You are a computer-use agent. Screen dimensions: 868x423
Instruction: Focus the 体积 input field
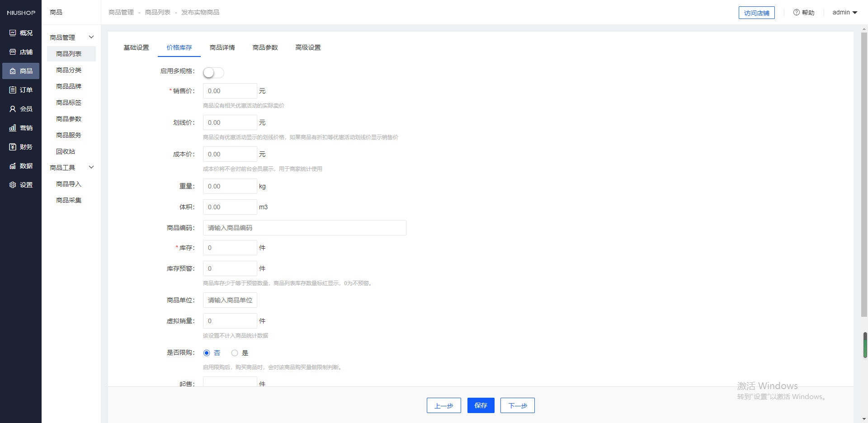(x=230, y=207)
